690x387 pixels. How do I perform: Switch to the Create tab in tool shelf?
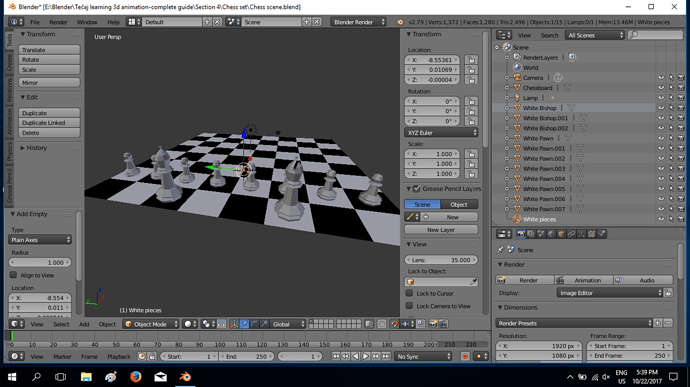9,63
